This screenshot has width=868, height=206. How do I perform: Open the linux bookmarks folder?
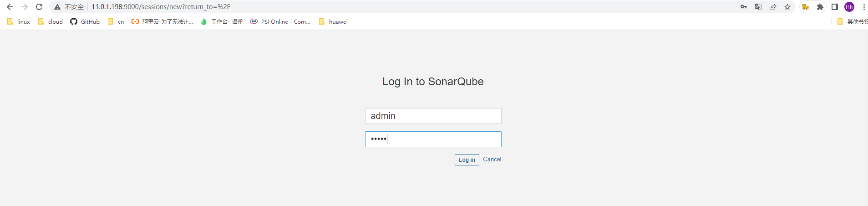click(19, 21)
